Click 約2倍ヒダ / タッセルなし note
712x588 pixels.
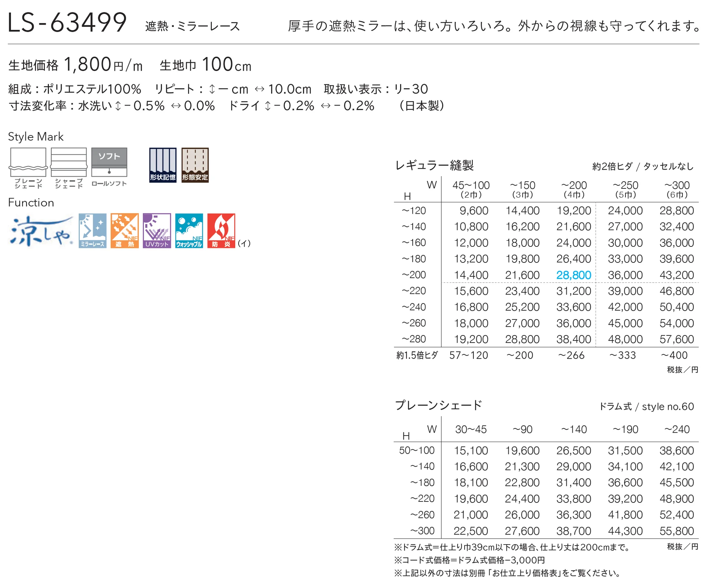click(x=643, y=166)
